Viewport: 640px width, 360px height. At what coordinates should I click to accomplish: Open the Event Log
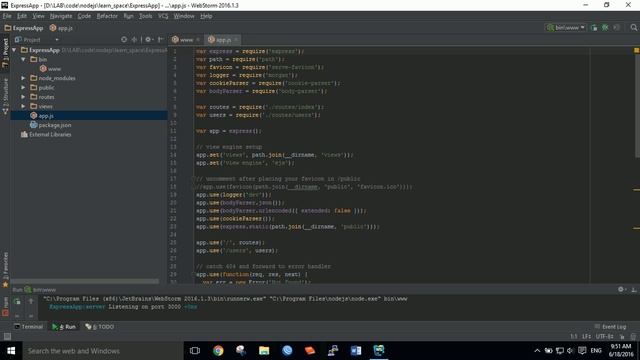pyautogui.click(x=610, y=327)
